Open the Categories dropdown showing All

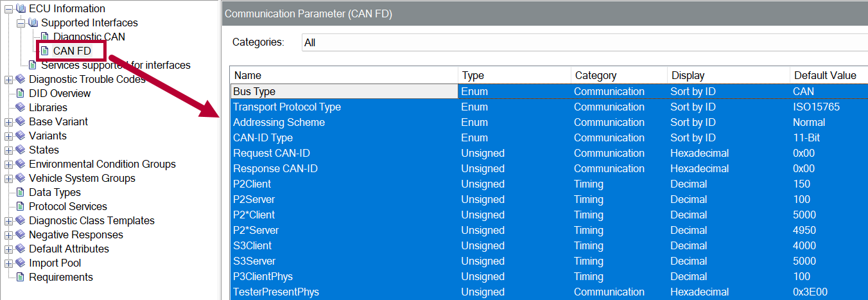(584, 42)
